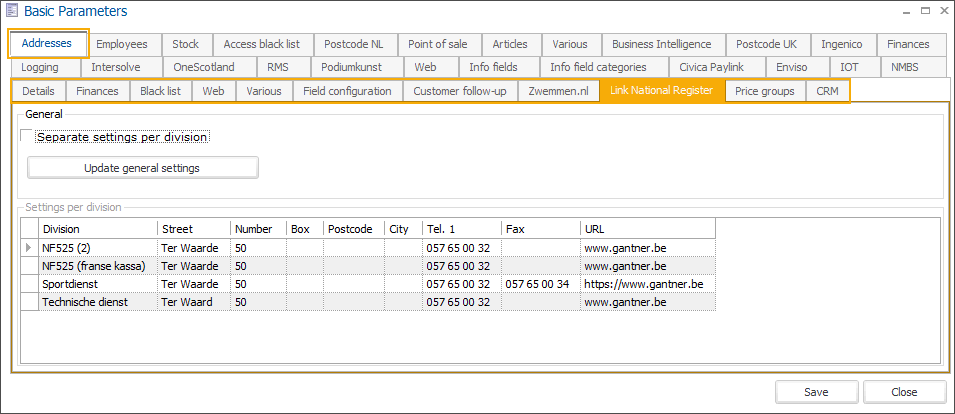This screenshot has height=414, width=955.
Task: Click Sportdienst telephone cell 057 65 00 32
Action: coord(462,284)
